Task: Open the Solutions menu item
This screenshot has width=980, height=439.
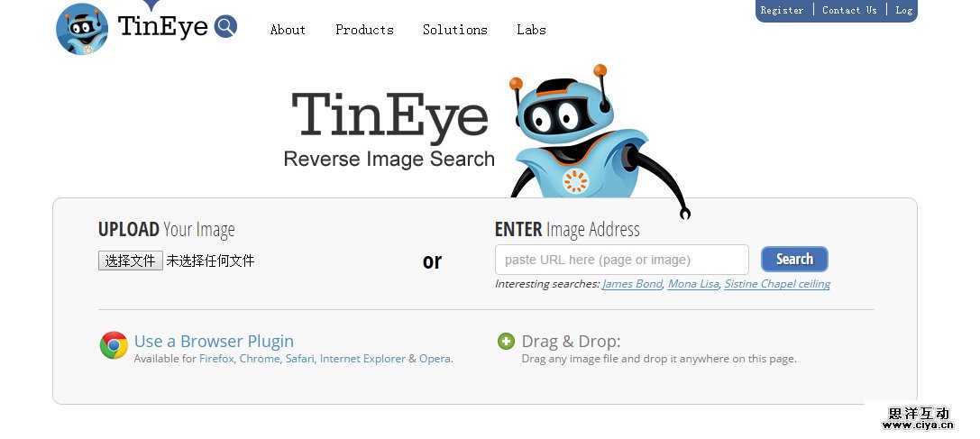Action: point(455,30)
